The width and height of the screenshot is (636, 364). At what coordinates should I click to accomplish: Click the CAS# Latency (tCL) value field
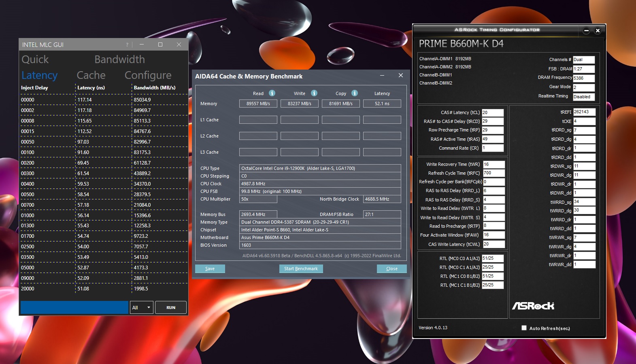pos(492,112)
